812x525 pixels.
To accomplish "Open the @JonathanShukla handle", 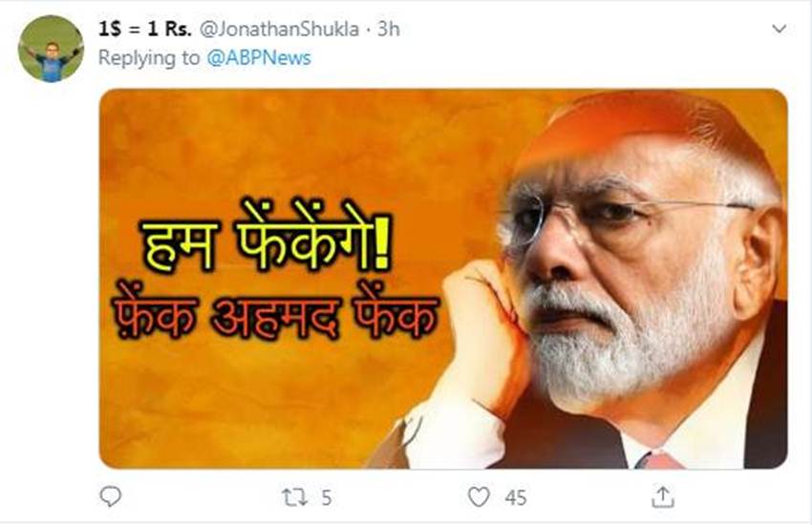I will click(x=279, y=29).
